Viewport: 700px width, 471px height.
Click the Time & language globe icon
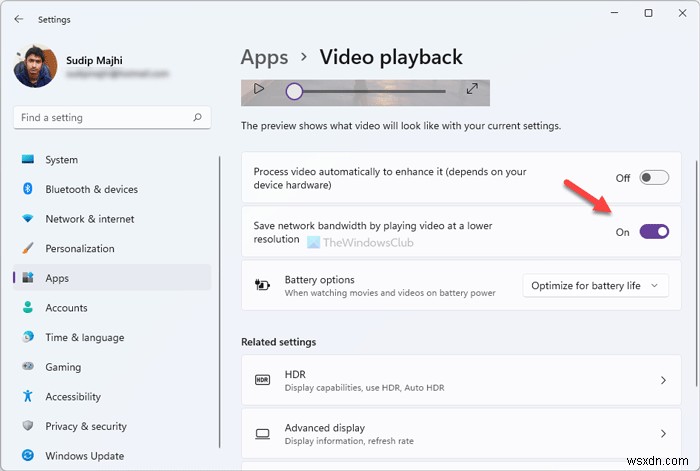coord(28,337)
